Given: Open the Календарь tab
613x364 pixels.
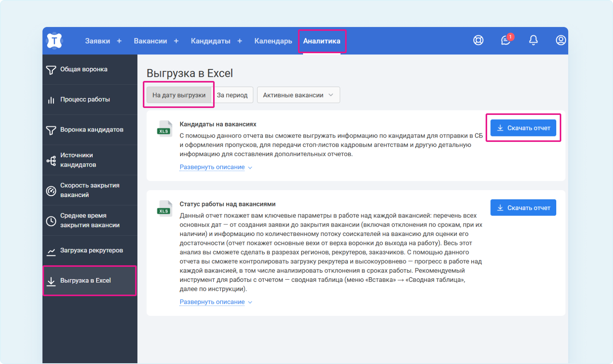Looking at the screenshot, I should [273, 41].
